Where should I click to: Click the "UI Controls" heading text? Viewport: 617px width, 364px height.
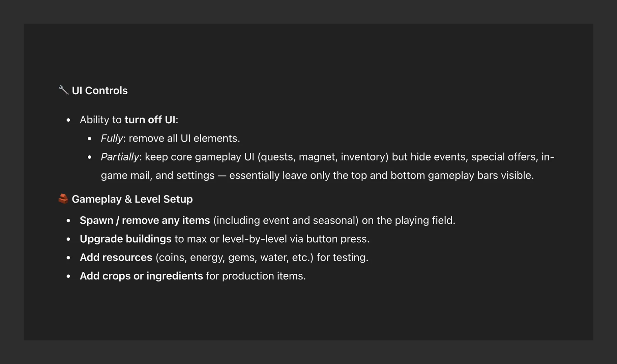[100, 91]
